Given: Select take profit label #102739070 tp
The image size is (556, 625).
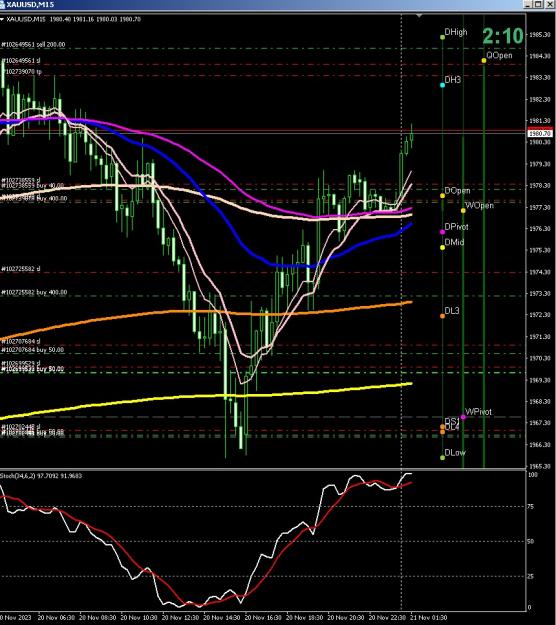Looking at the screenshot, I should pos(22,72).
